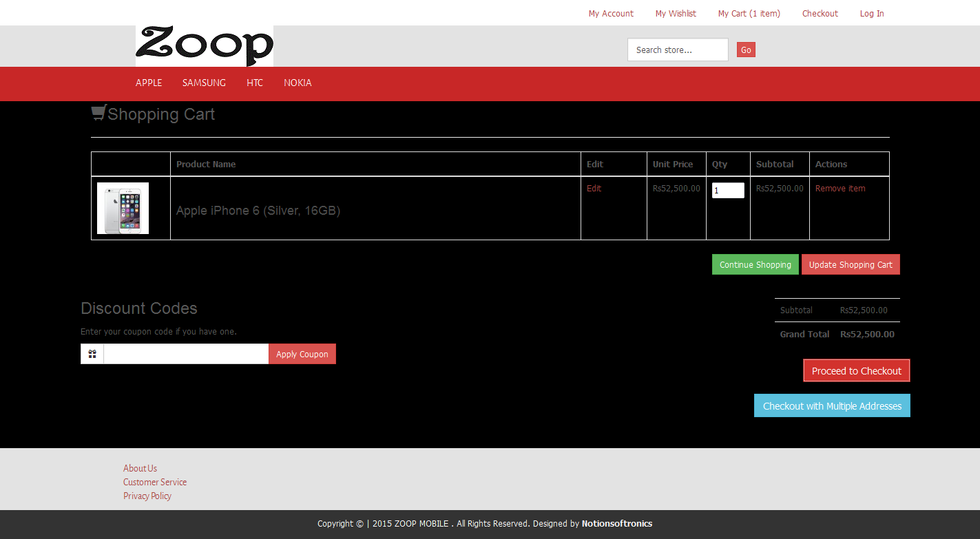Click Checkout with Multiple Addresses

coord(832,405)
